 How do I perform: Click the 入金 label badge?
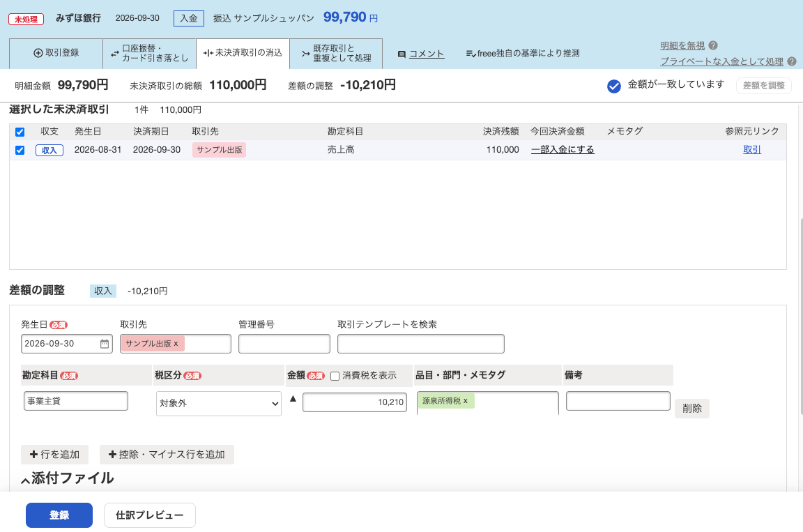(x=189, y=18)
